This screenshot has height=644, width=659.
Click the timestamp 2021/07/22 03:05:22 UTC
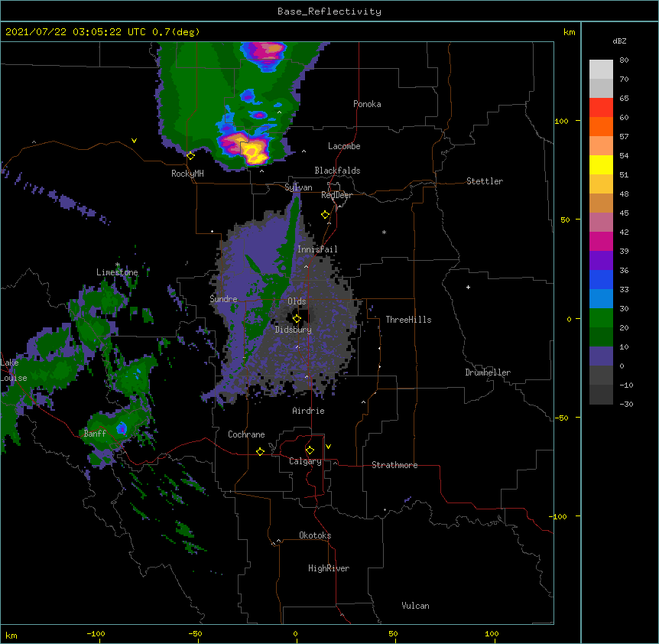pyautogui.click(x=76, y=32)
